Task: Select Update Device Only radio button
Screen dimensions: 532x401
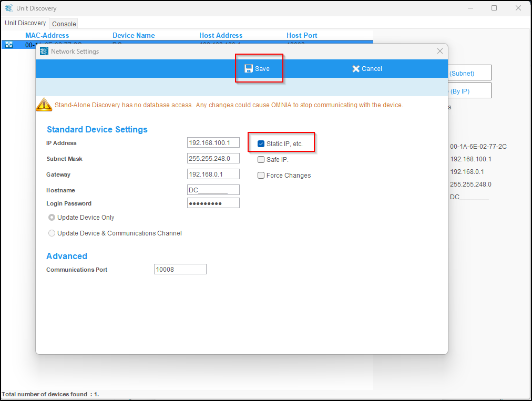Action: point(52,218)
